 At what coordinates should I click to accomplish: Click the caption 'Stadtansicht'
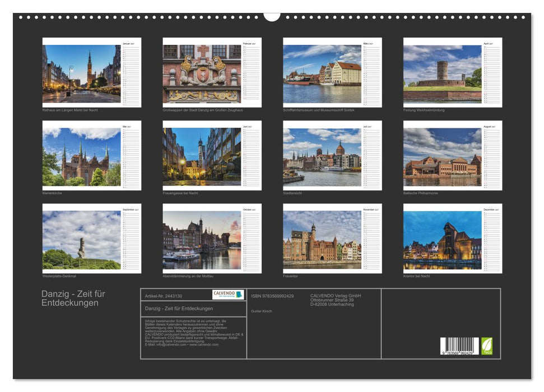292,193
